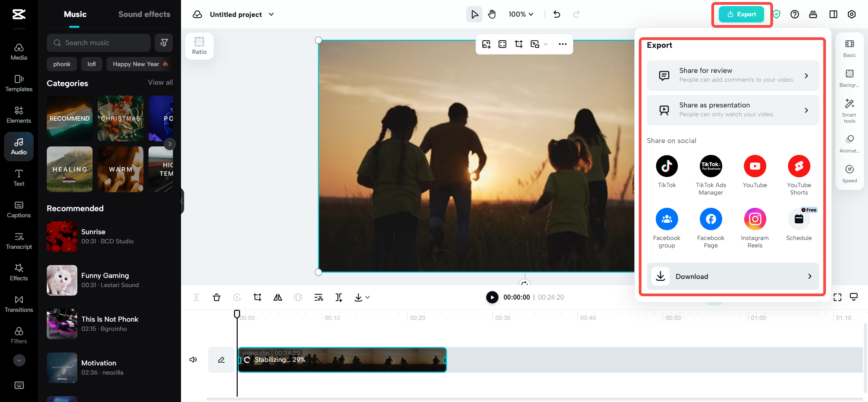
Task: Switch to the Sound effects tab
Action: click(x=144, y=14)
